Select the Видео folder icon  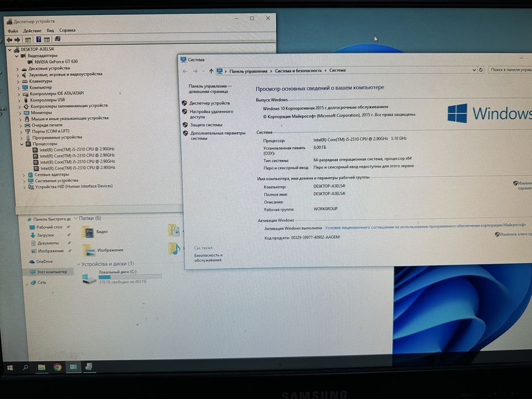tap(89, 232)
